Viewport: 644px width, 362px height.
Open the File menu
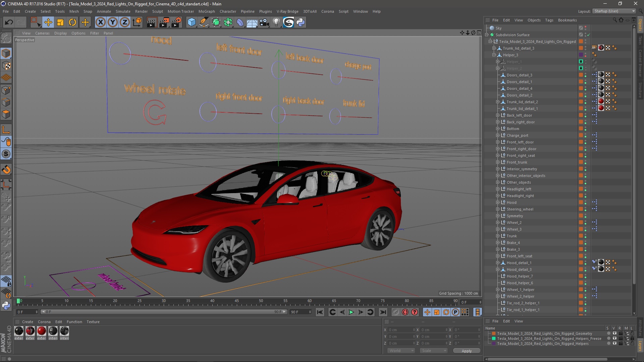click(x=6, y=11)
